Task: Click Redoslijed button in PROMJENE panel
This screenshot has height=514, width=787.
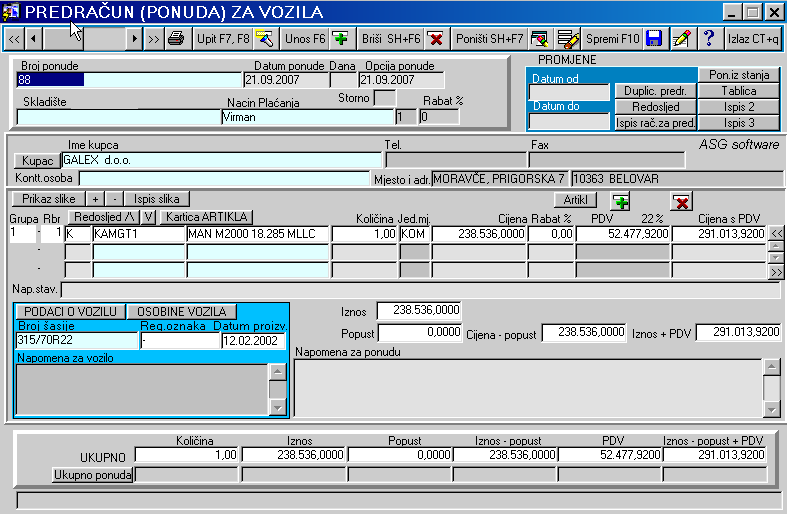Action: [x=655, y=107]
